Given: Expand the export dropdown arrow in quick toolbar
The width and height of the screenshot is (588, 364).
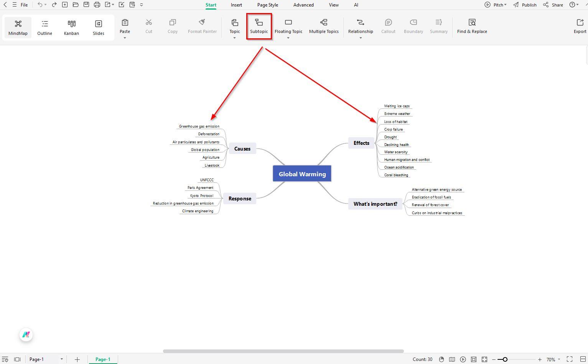Looking at the screenshot, I should pos(113,5).
